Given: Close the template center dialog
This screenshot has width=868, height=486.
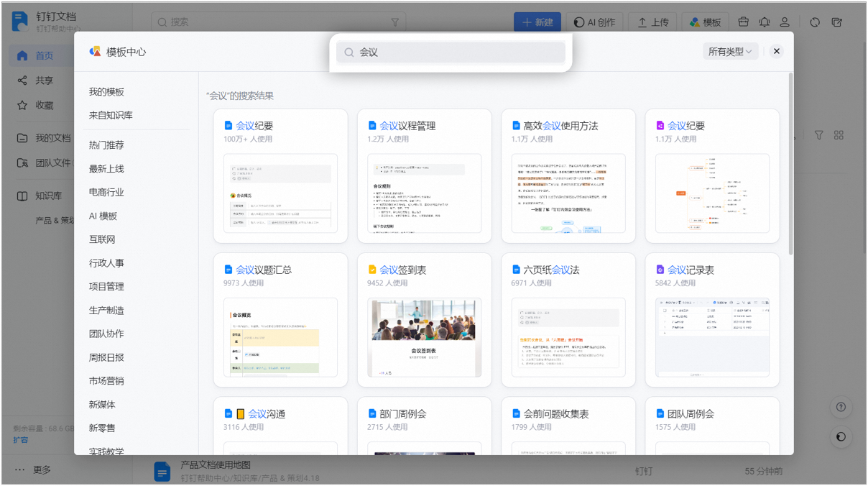Looking at the screenshot, I should coord(776,52).
